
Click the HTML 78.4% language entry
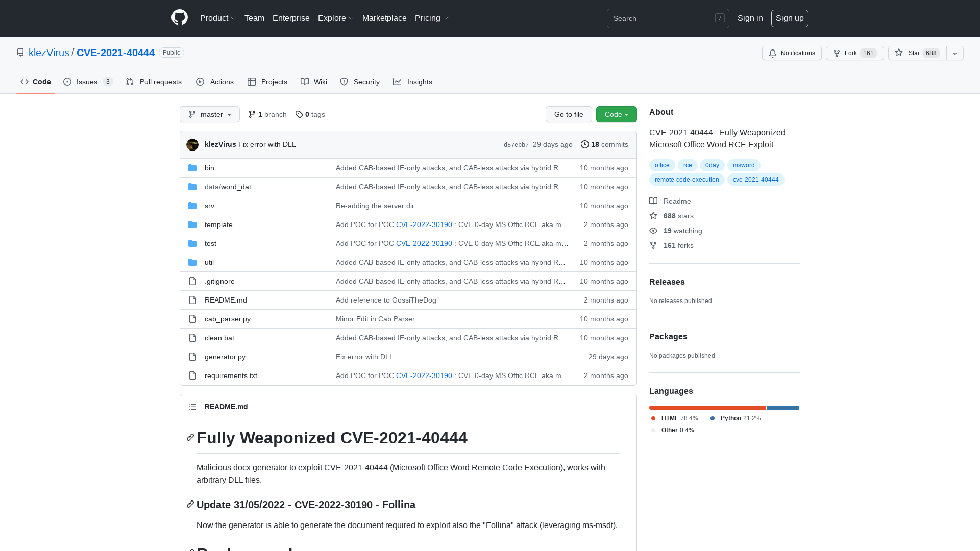[x=675, y=418]
